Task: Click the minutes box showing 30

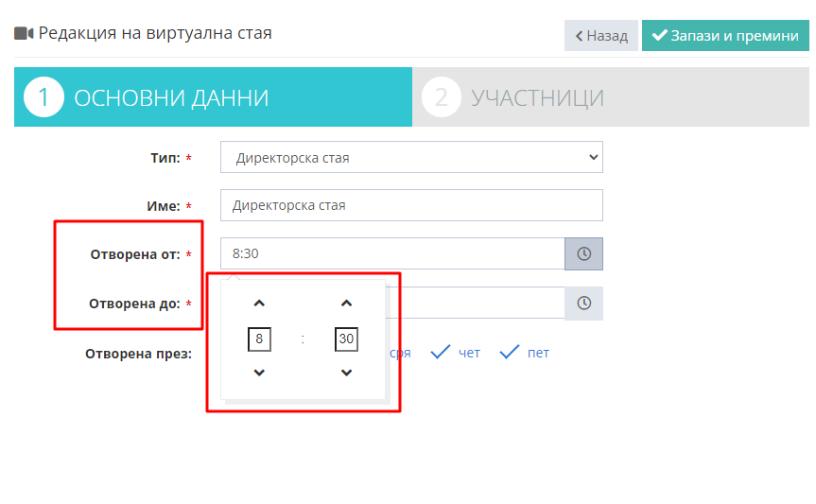Action: (346, 339)
